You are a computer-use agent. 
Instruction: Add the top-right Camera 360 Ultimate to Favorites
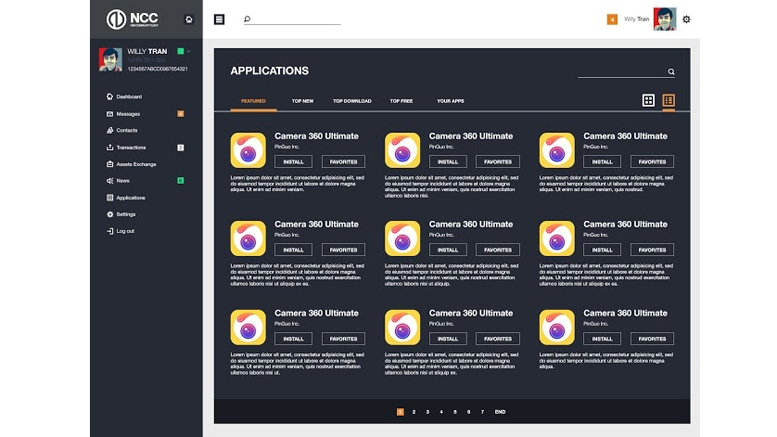[652, 161]
